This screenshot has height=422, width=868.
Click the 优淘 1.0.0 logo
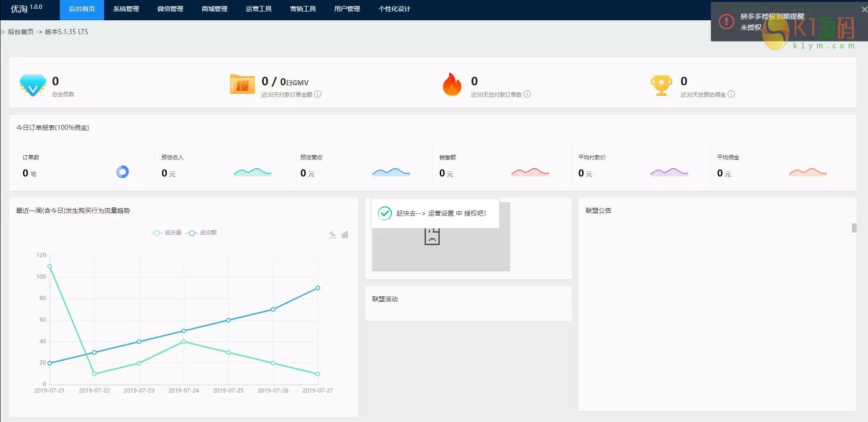(26, 9)
